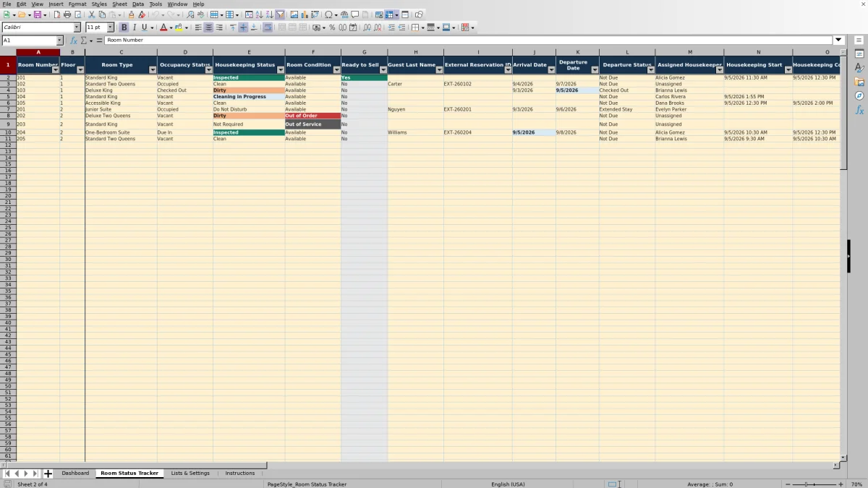Switch to the Dashboard sheet tab
This screenshot has height=488, width=868.
click(x=75, y=474)
